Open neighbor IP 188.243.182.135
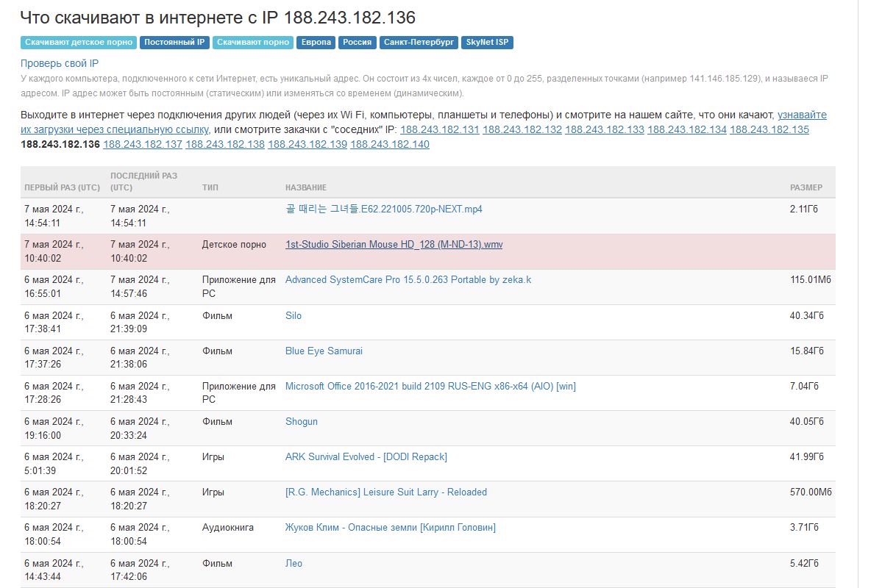Viewport: 882px width, 588px height. [769, 129]
